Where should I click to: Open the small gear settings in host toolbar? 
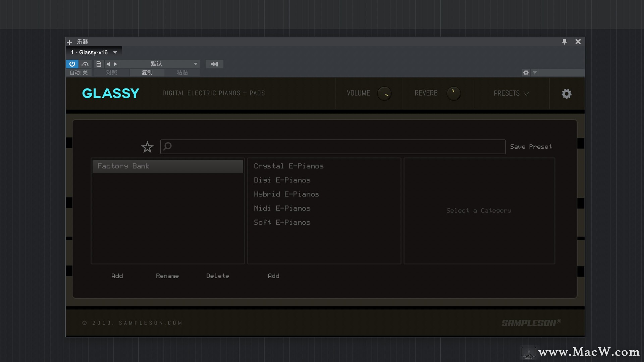[x=526, y=72]
